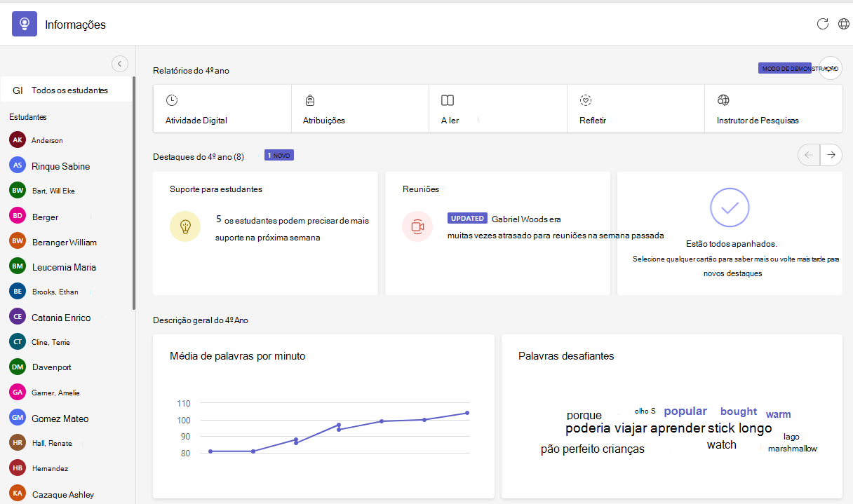This screenshot has height=504, width=853.
Task: Click the word marshmallow in the word cloud
Action: [793, 449]
